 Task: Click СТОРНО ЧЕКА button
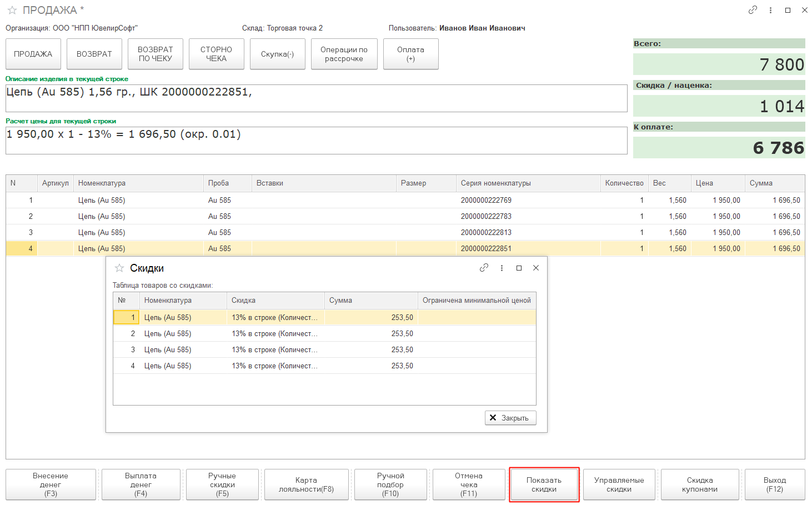217,54
